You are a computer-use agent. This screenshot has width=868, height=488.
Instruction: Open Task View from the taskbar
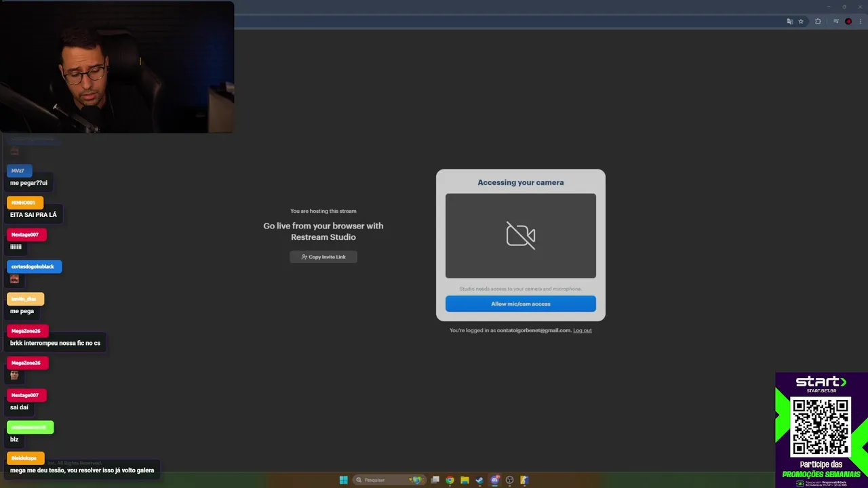pos(435,480)
